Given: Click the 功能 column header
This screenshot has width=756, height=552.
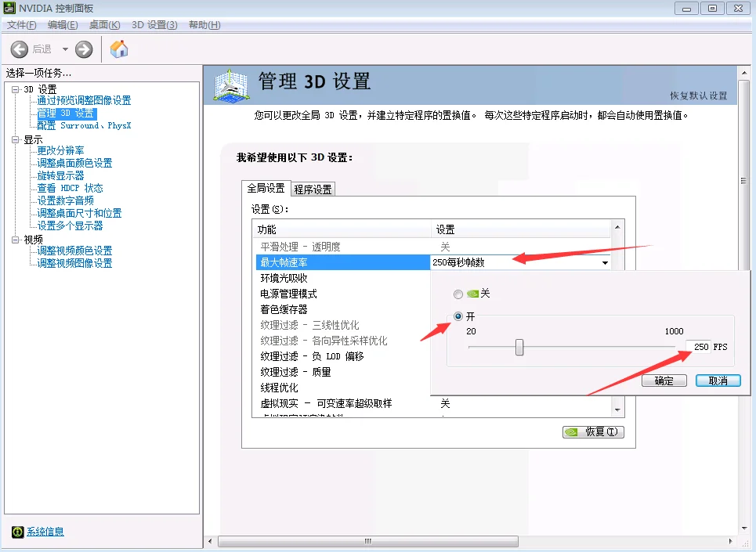Looking at the screenshot, I should pos(342,229).
